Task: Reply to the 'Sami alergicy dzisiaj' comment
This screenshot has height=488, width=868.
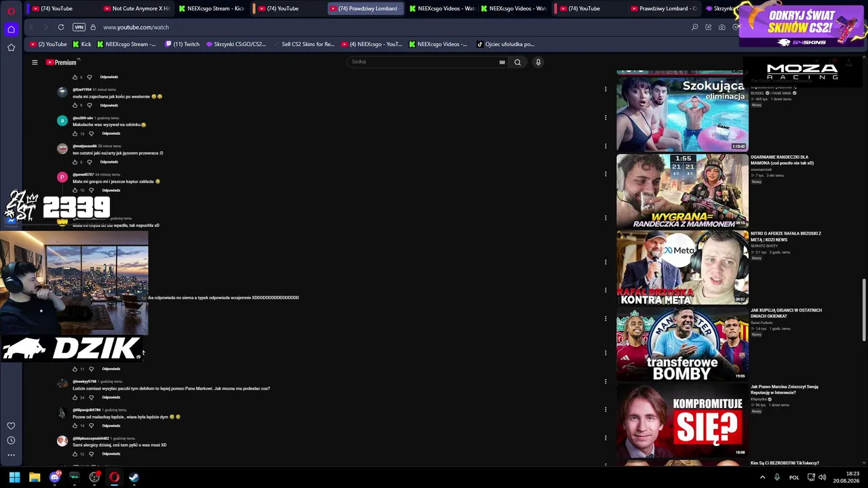Action: click(x=111, y=454)
